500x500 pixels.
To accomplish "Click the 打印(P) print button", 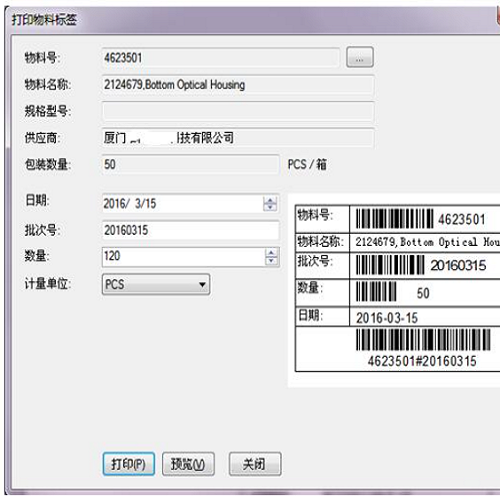I will tap(129, 463).
